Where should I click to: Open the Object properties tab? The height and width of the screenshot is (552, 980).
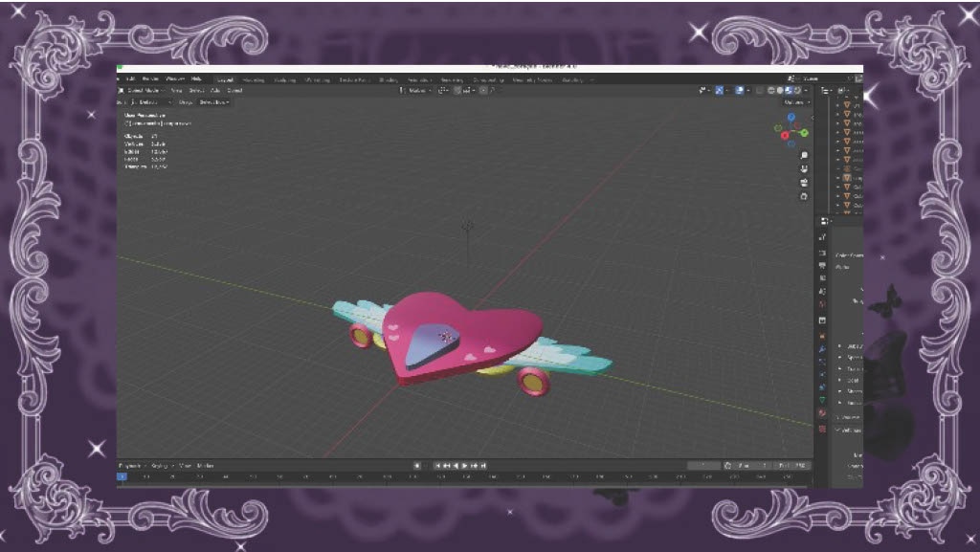822,336
